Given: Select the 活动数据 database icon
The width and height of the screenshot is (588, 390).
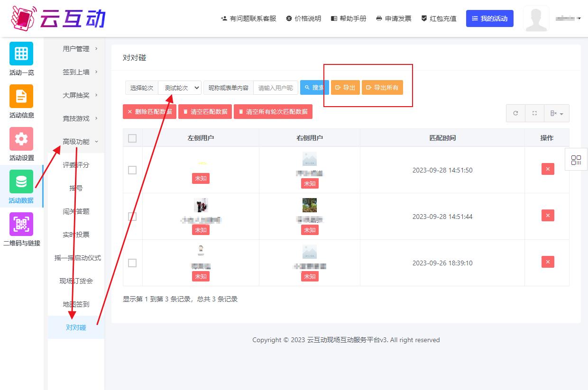Looking at the screenshot, I should tap(21, 181).
